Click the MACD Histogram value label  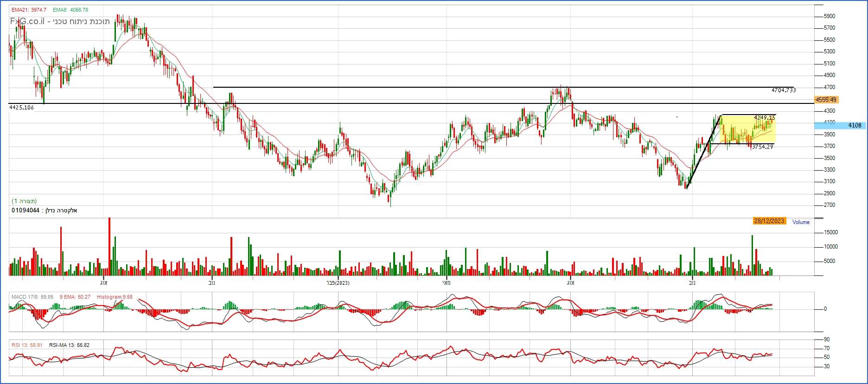[114, 297]
